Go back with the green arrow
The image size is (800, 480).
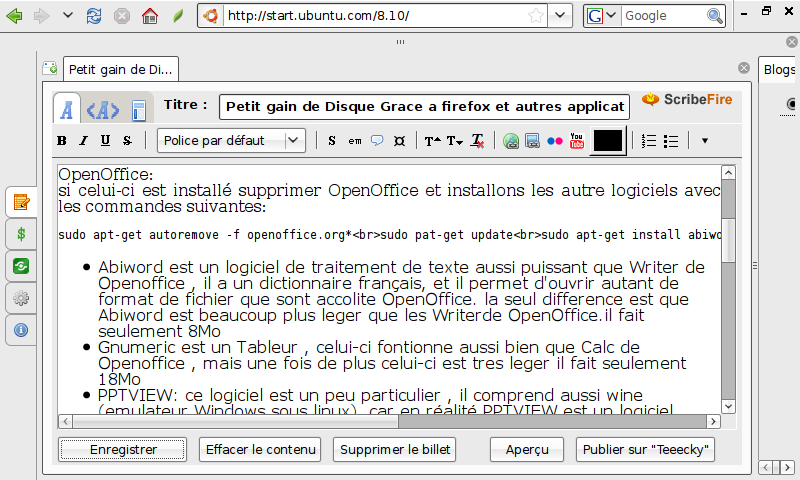click(15, 16)
